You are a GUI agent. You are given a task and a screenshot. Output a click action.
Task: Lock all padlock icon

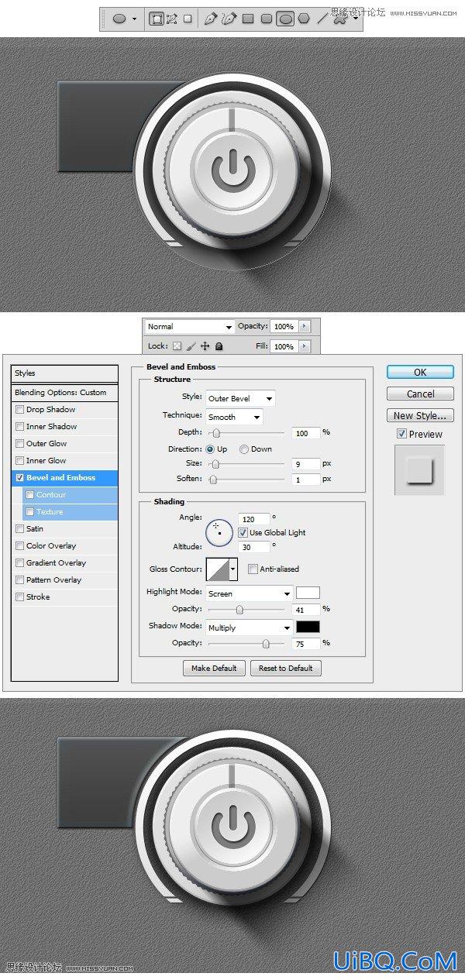(x=219, y=346)
